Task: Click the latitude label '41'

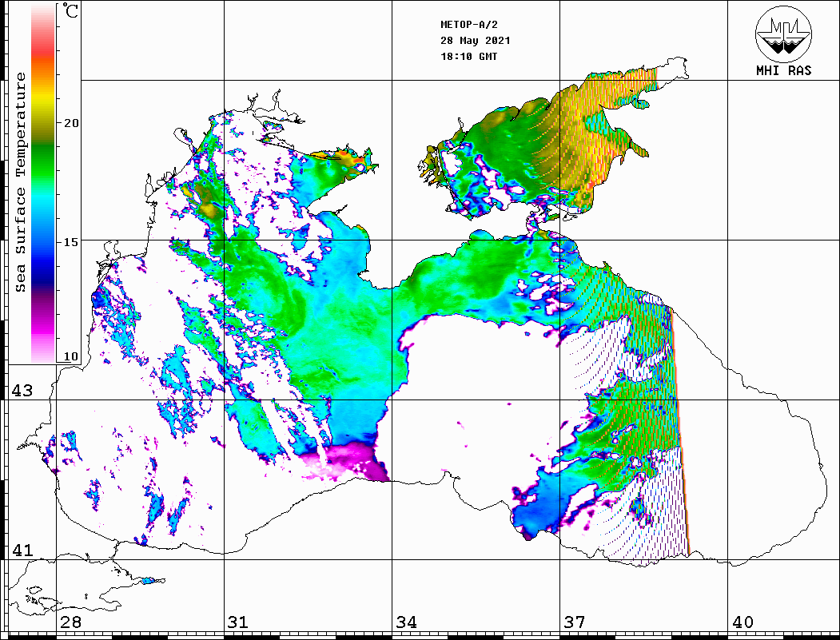Action: coord(22,551)
